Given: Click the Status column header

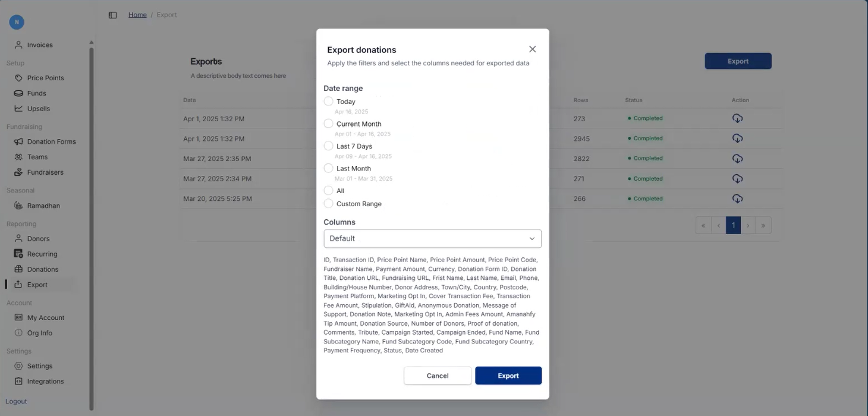Looking at the screenshot, I should click(x=634, y=100).
